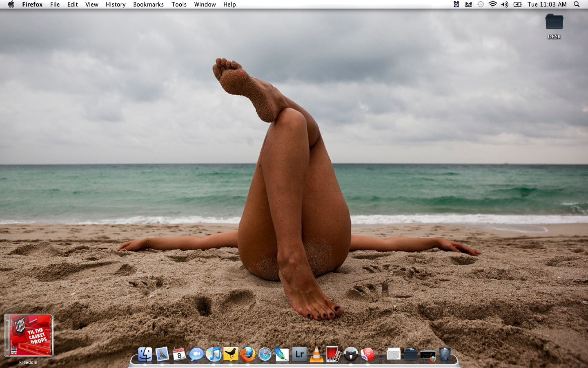Screen dimensions: 588x368
Task: Open iTunes in the dock
Action: [x=214, y=354]
